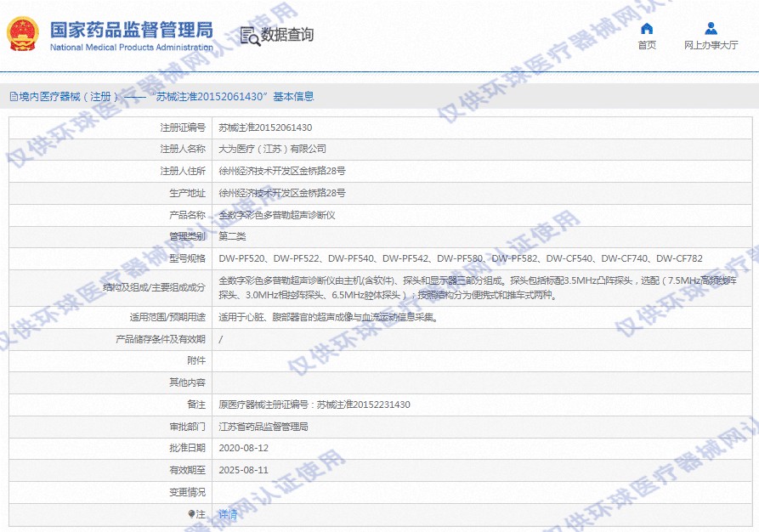
Task: Click the 型号规格 row label
Action: (x=187, y=258)
